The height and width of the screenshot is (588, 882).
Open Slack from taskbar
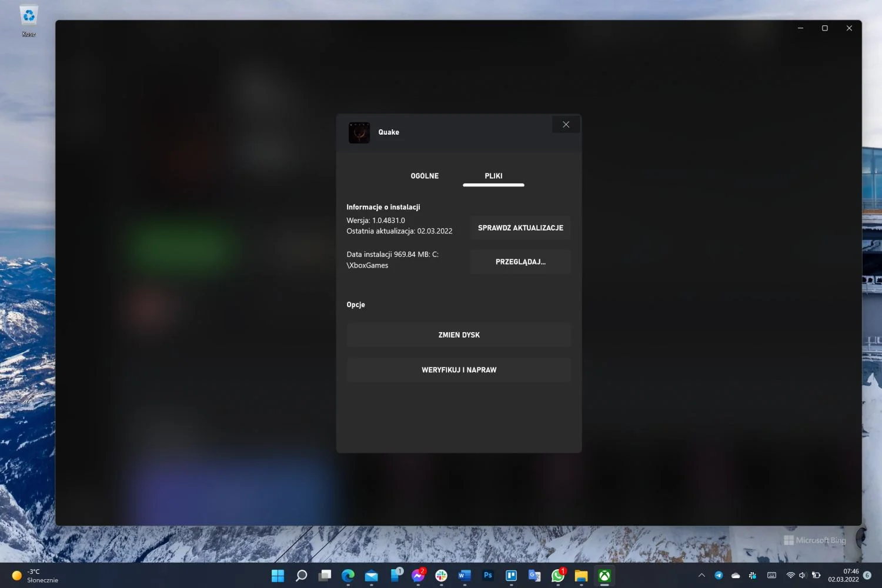[441, 576]
